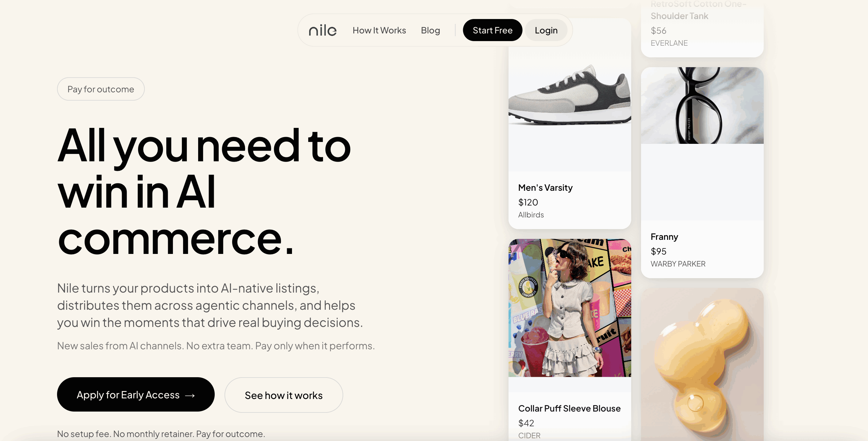Click the $95 price on Franny card

659,251
